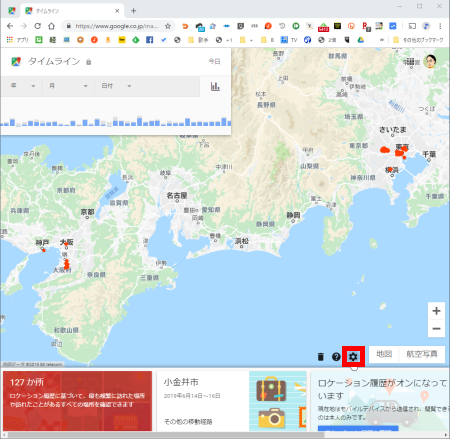Bookmark this page with the star
Image resolution: width=450 pixels, height=439 pixels.
click(168, 26)
